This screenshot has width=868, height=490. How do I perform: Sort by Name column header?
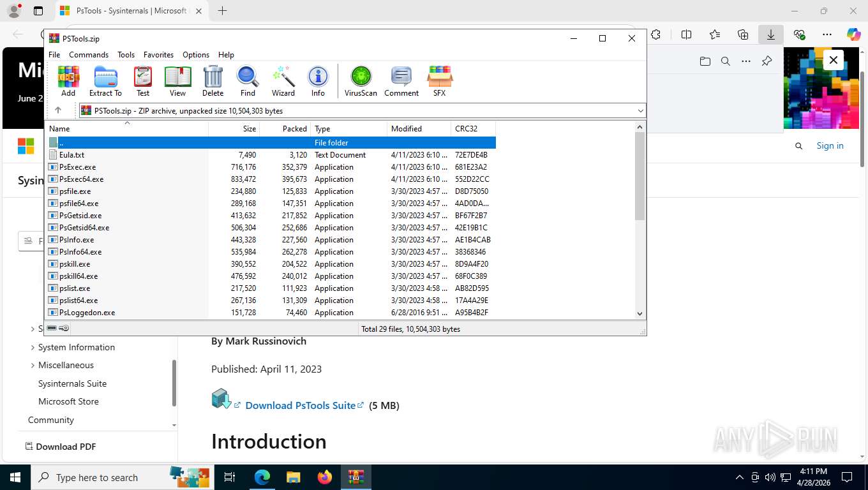(126, 128)
